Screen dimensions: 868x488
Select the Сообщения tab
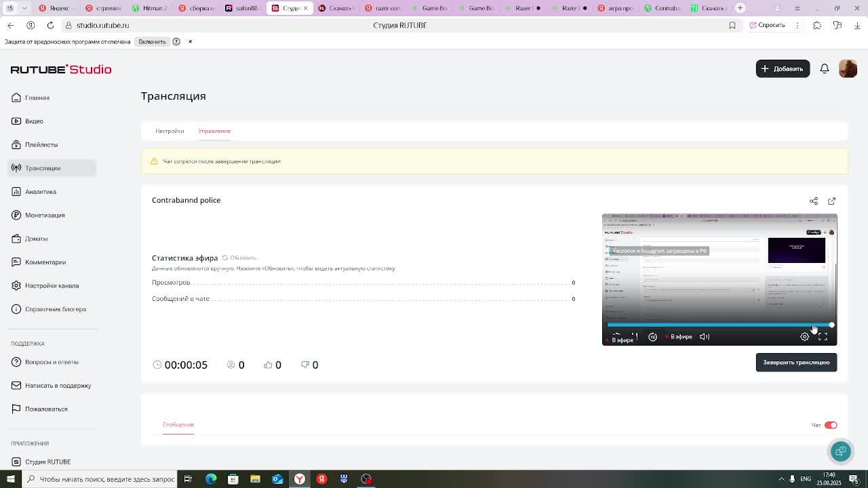coord(178,425)
